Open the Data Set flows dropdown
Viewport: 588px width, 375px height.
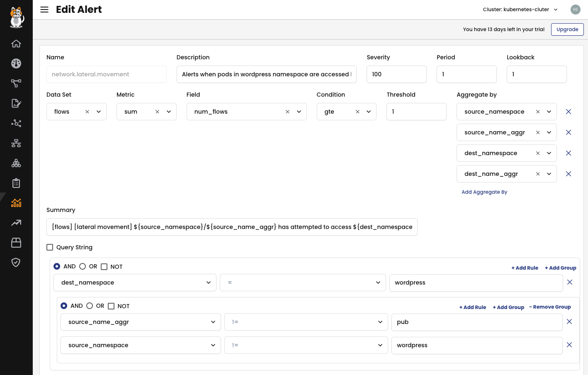tap(99, 112)
